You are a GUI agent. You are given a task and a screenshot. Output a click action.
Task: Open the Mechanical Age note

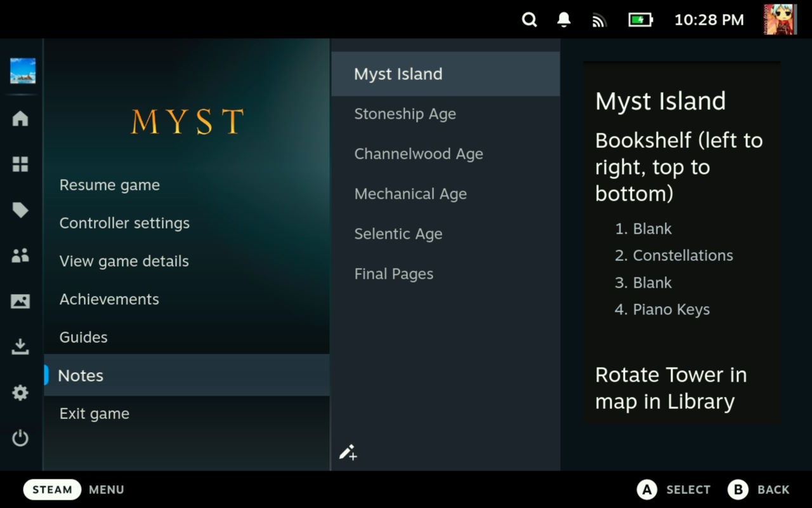[445, 194]
